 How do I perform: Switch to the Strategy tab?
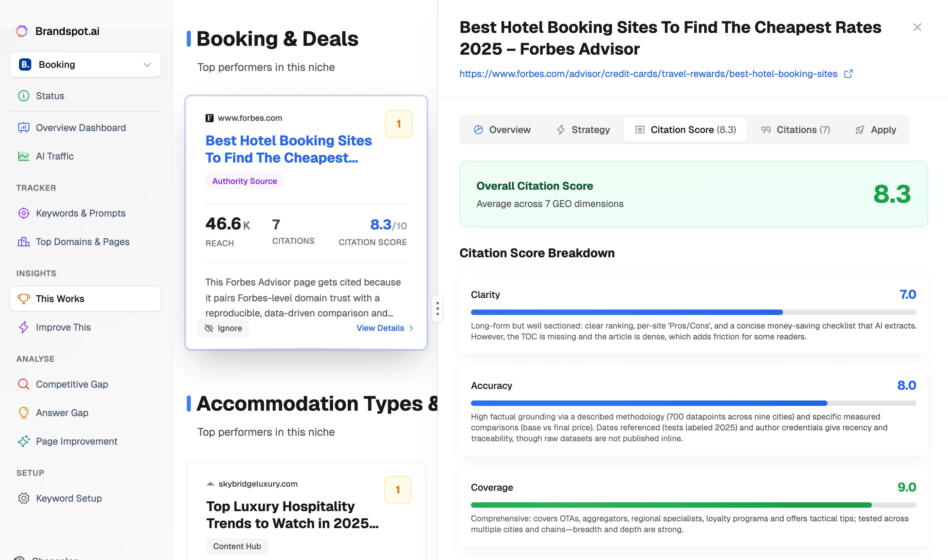[x=583, y=129]
